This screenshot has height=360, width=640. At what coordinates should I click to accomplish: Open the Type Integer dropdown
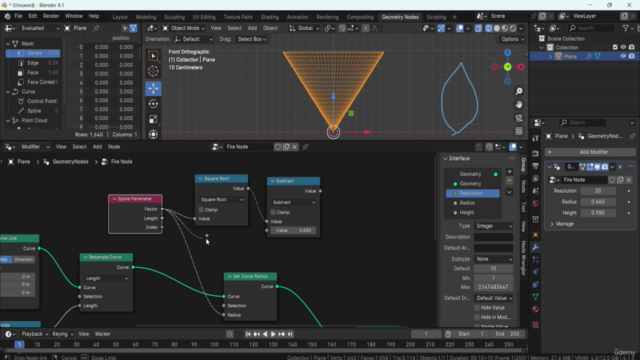click(x=493, y=226)
